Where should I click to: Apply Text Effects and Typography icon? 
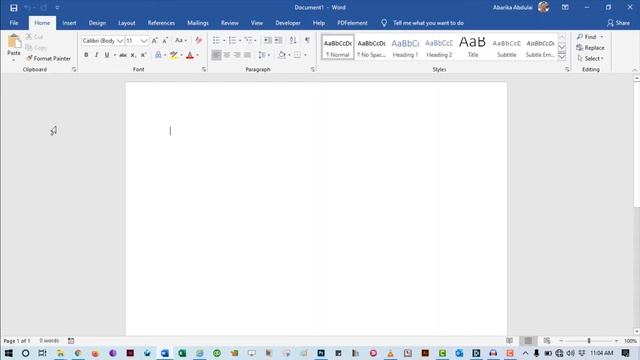pos(158,55)
